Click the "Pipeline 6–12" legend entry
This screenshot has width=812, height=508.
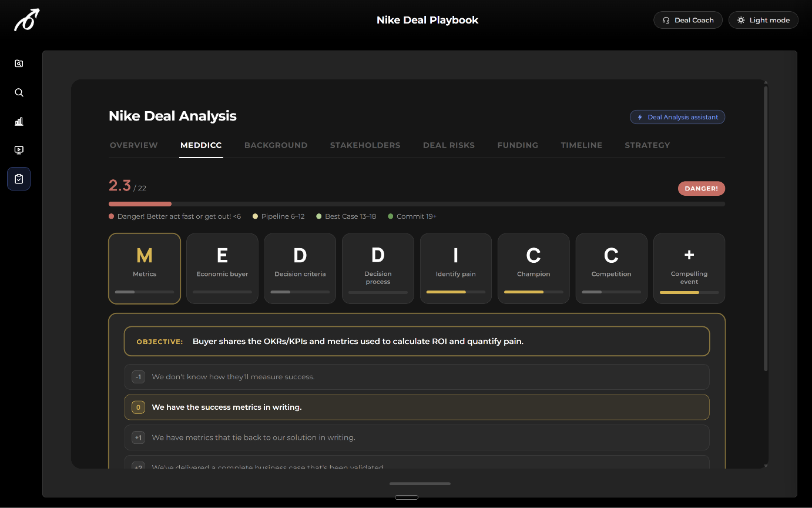click(x=279, y=216)
